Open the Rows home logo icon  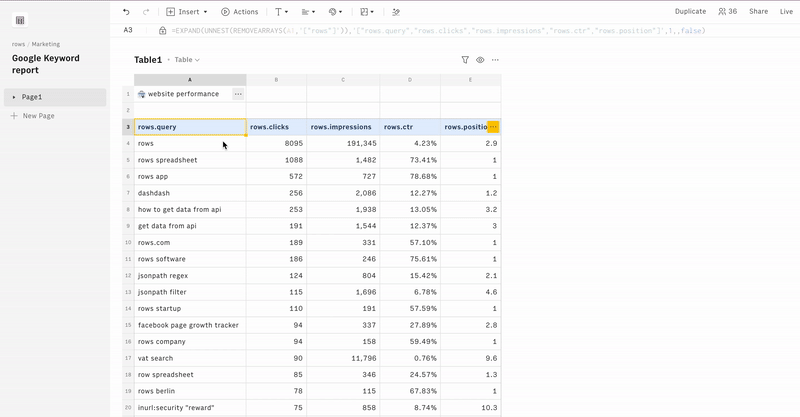[20, 20]
